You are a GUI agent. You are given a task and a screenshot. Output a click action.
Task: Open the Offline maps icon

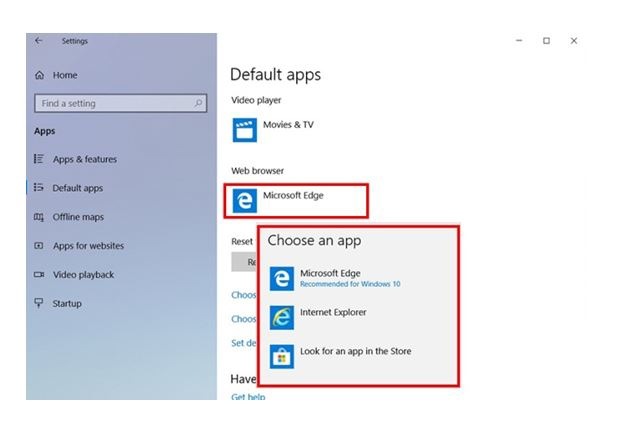coord(39,217)
